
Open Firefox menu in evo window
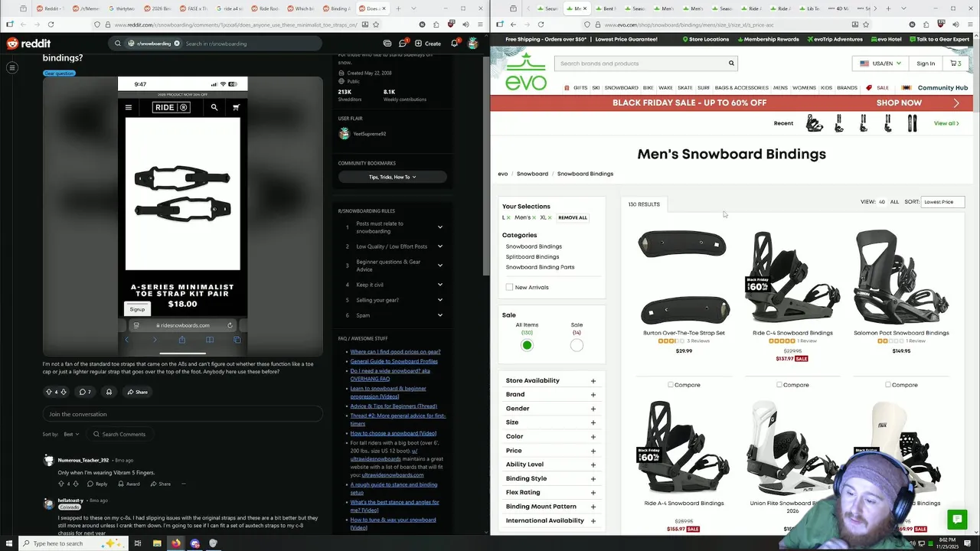[969, 24]
